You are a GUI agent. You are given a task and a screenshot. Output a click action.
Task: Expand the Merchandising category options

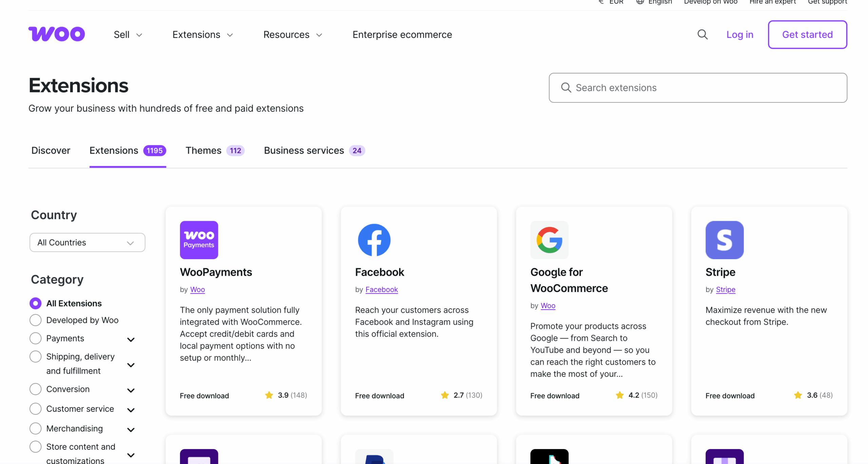coord(131,429)
